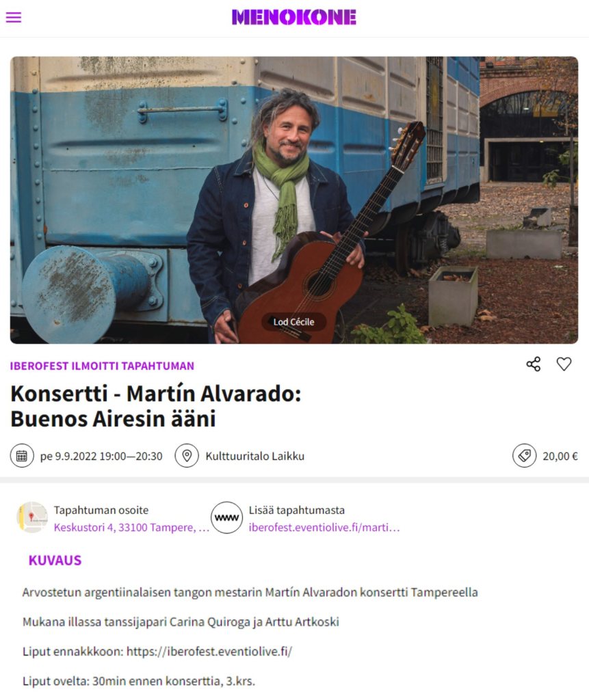Click the Menokone logo
Screen dimensions: 589x700
(x=294, y=17)
